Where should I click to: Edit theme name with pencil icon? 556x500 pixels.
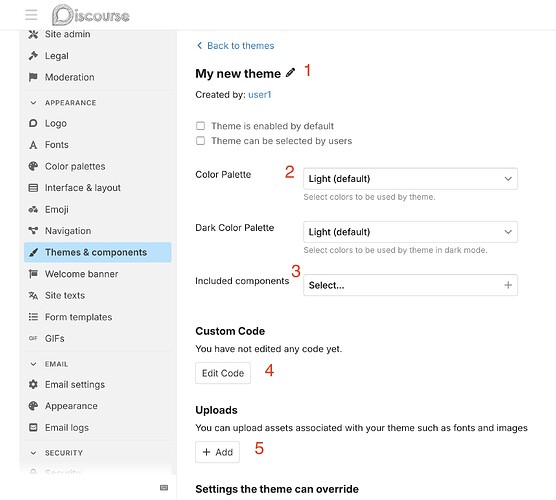[290, 73]
